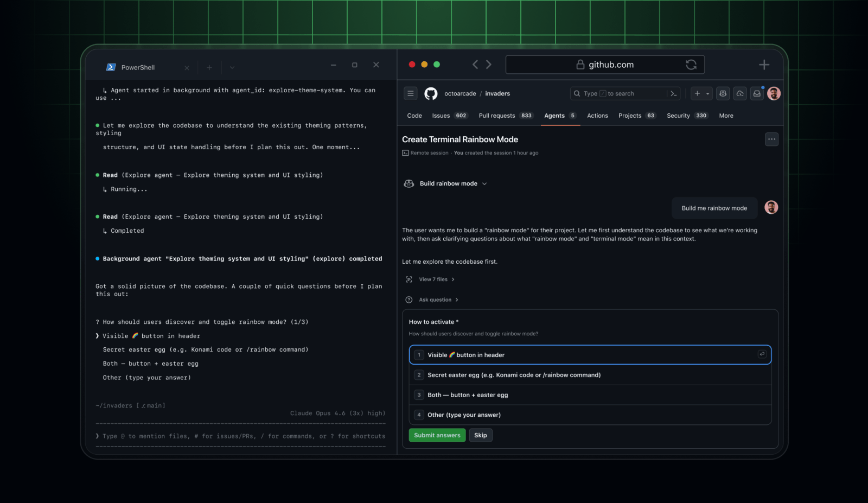868x503 pixels.
Task: Open the Security tab
Action: point(687,116)
